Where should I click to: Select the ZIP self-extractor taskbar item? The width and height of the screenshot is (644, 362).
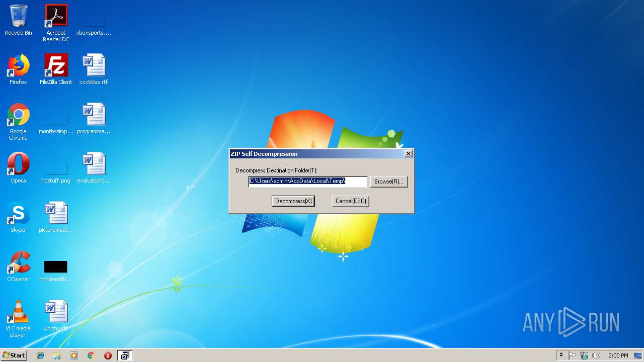(x=125, y=355)
